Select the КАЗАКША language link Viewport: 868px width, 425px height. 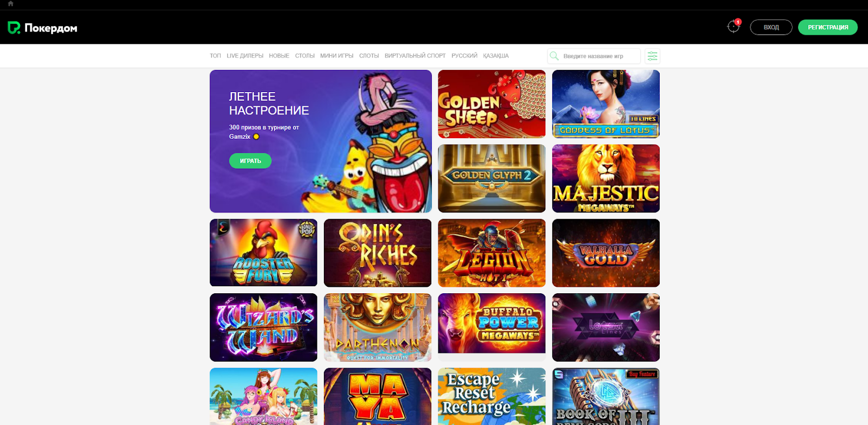496,56
